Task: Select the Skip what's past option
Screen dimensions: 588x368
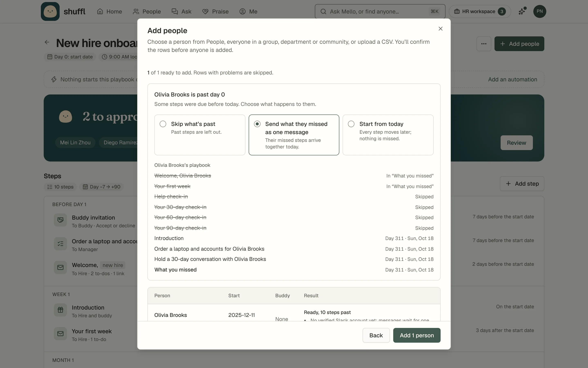Action: tap(200, 135)
